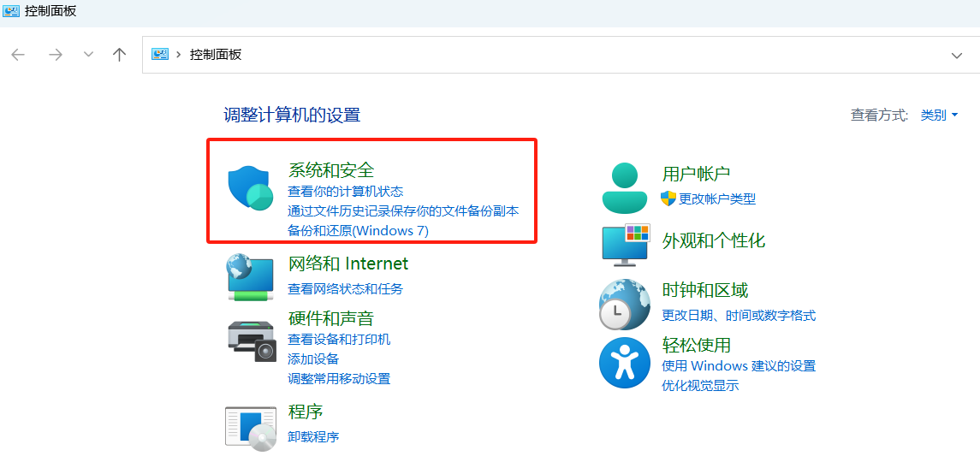Image resolution: width=980 pixels, height=474 pixels.
Task: Expand the address bar history chevron
Action: point(957,55)
